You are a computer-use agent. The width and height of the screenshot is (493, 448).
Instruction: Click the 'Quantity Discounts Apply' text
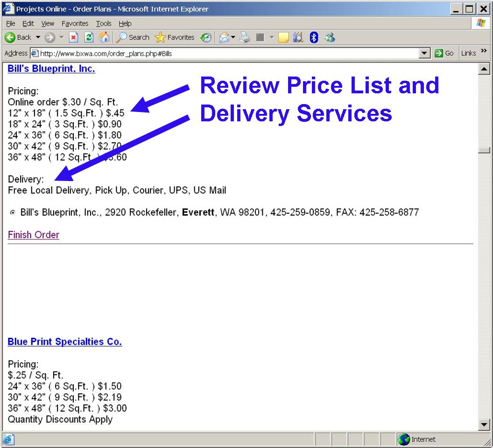point(60,419)
